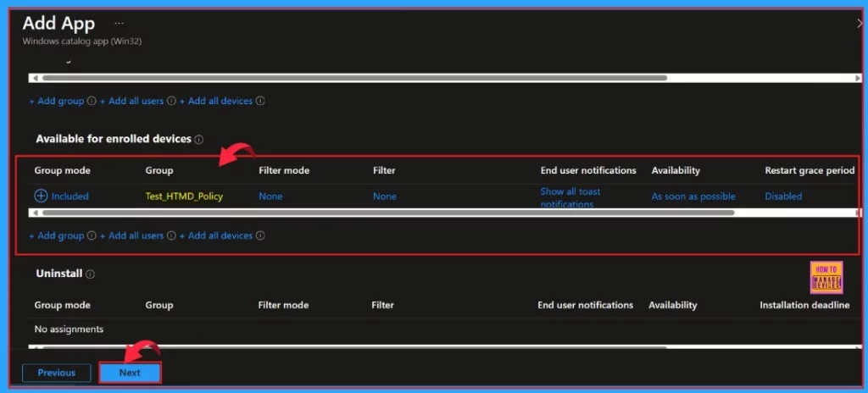Screen dimensions: 868x393
Task: Click left arrow of the top horizontal scrollbar
Action: 36,78
